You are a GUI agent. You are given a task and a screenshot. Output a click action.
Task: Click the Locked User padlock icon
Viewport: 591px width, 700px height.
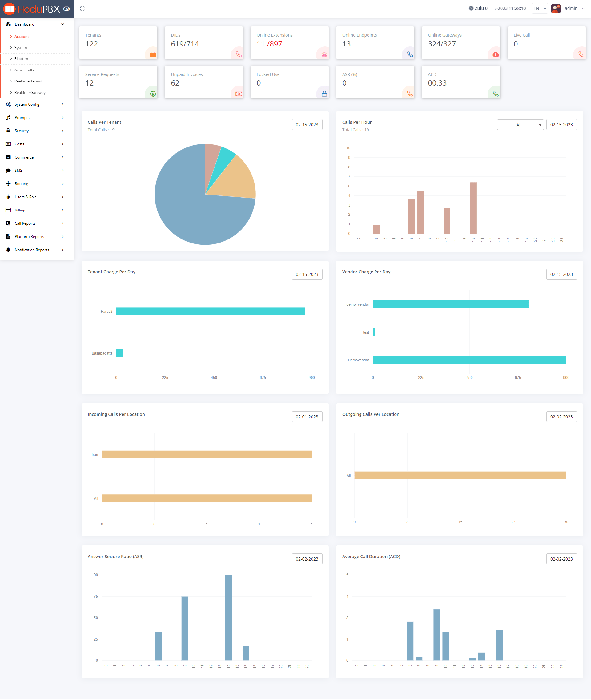pyautogui.click(x=324, y=94)
